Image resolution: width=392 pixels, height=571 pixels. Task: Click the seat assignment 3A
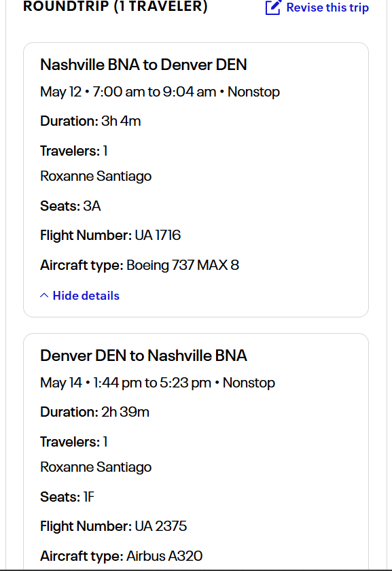point(92,206)
